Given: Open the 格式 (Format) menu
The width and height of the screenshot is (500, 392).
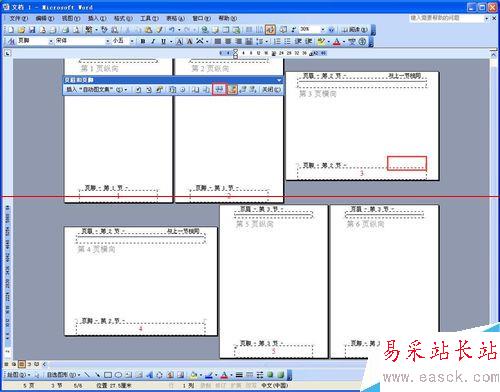Looking at the screenshot, I should point(123,18).
